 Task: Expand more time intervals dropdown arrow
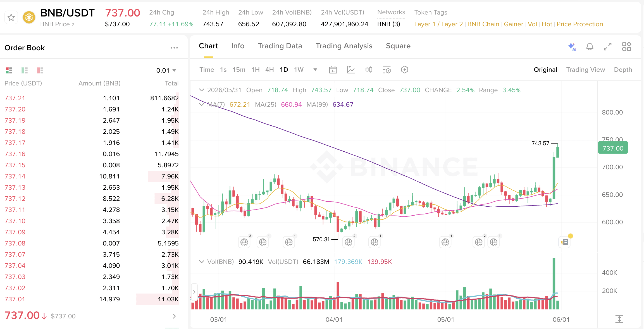click(315, 70)
